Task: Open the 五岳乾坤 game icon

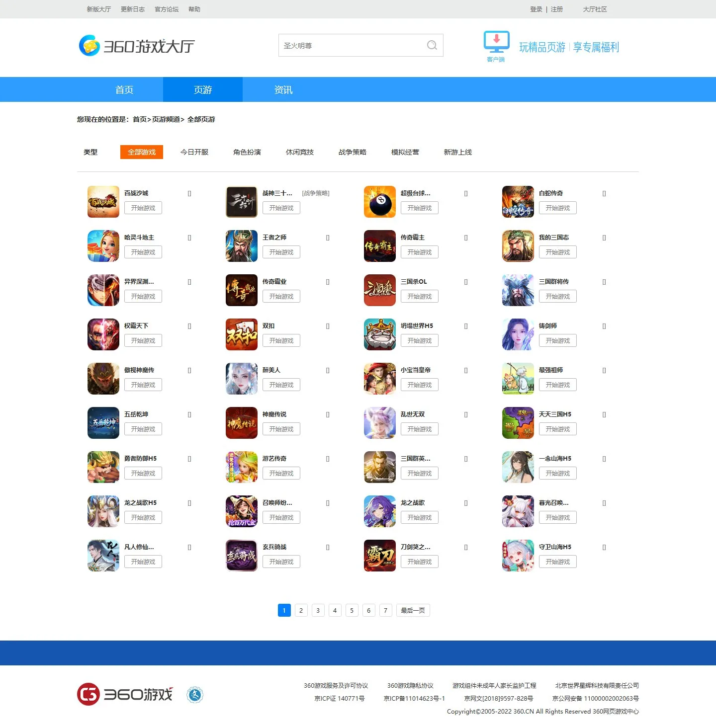Action: [x=103, y=423]
